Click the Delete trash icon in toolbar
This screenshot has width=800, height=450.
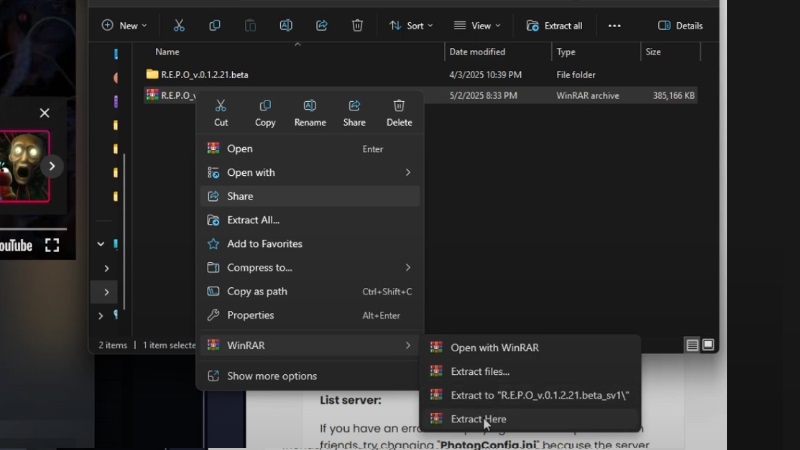(357, 26)
